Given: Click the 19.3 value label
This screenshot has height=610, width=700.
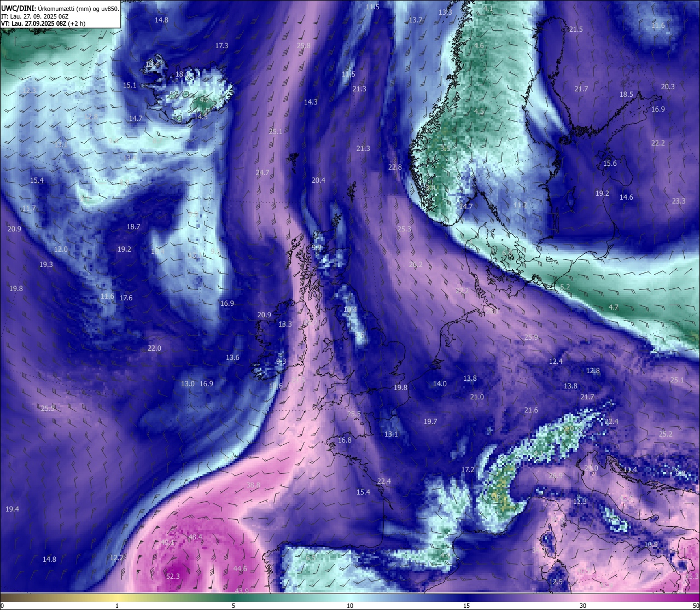Looking at the screenshot, I should (x=46, y=264).
